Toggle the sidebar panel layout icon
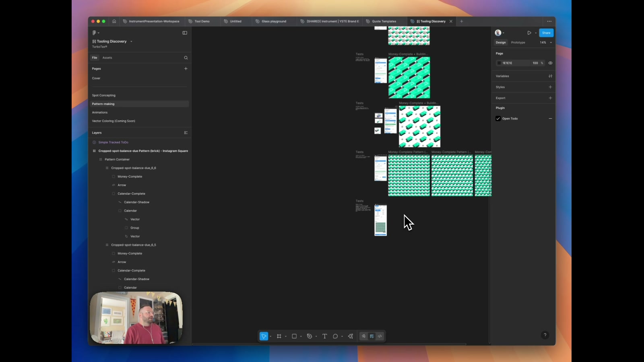The image size is (644, 362). click(185, 33)
